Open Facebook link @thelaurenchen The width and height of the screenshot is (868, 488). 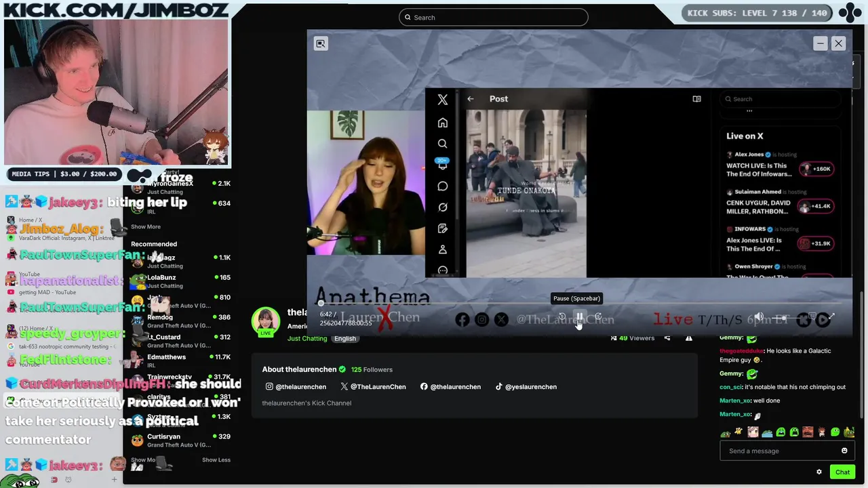(450, 386)
